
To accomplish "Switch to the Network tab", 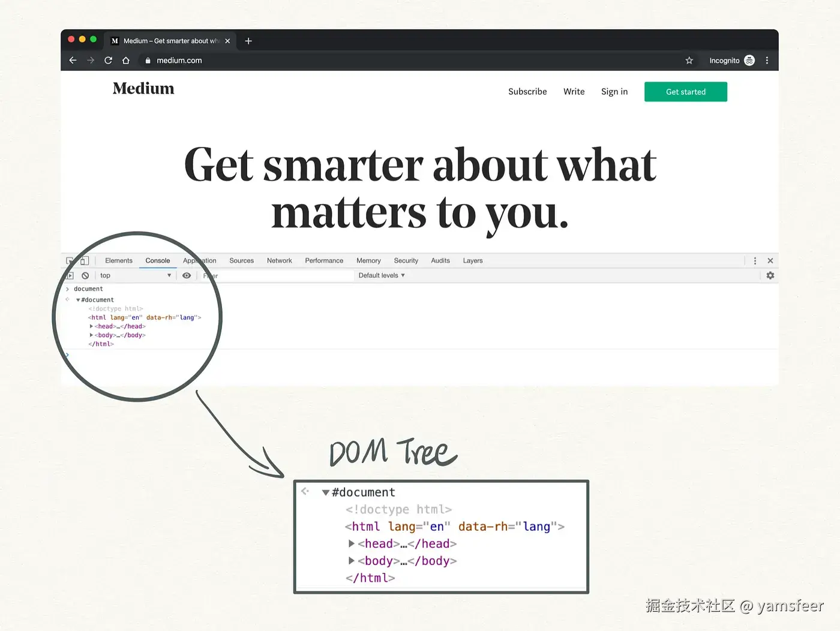I will [x=279, y=260].
